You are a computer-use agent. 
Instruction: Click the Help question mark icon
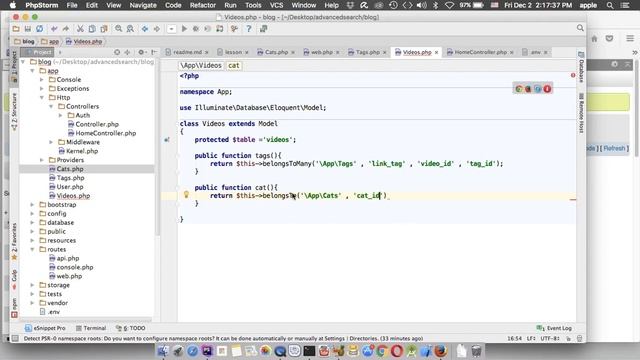point(249,29)
